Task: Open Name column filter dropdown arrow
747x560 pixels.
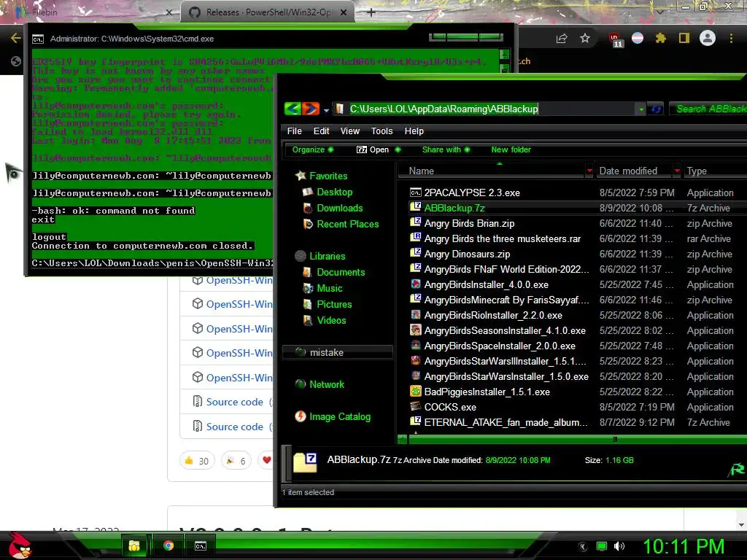Action: (589, 171)
